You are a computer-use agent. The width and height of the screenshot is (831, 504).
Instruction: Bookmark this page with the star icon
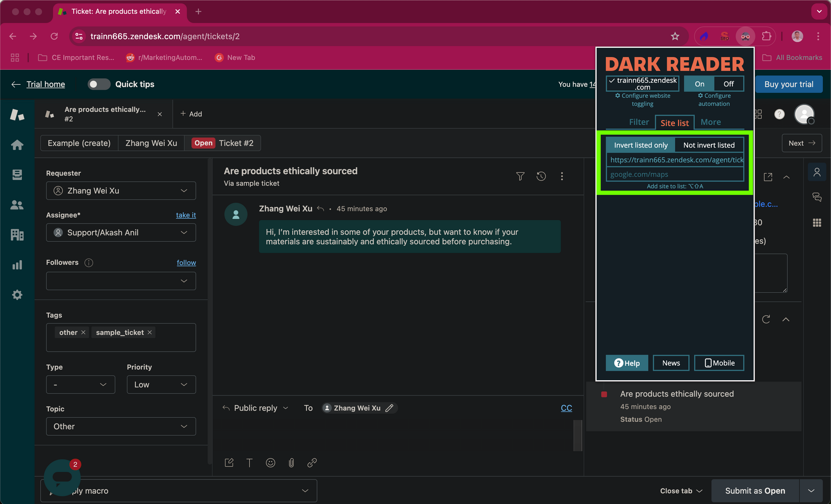[675, 37]
